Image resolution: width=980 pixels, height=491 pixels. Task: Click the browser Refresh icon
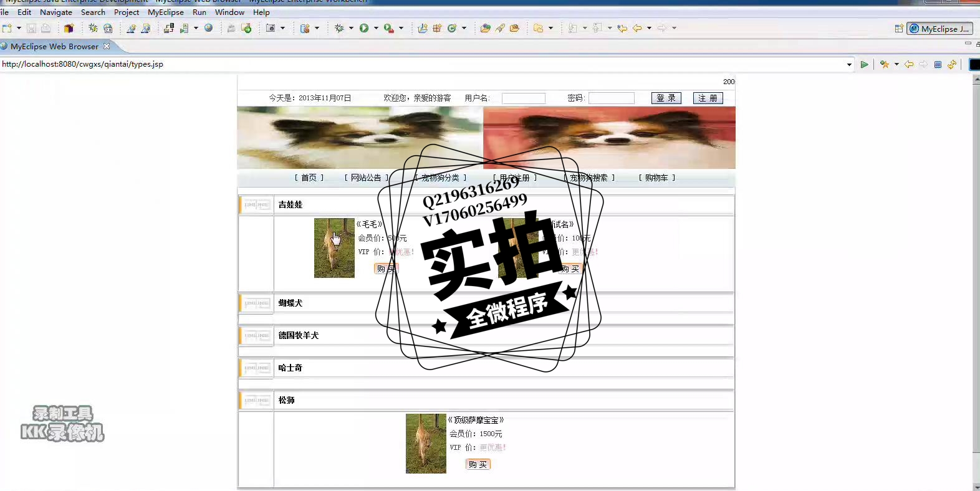pos(952,64)
